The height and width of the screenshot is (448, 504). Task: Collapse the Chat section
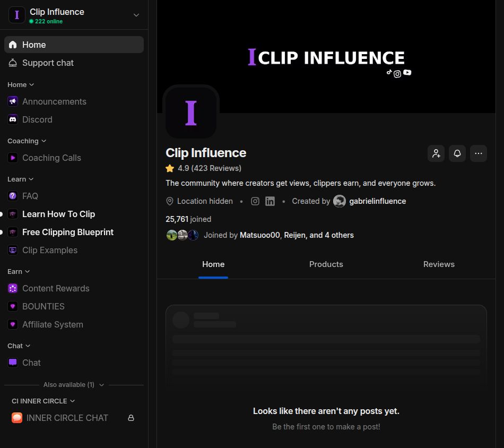click(19, 346)
